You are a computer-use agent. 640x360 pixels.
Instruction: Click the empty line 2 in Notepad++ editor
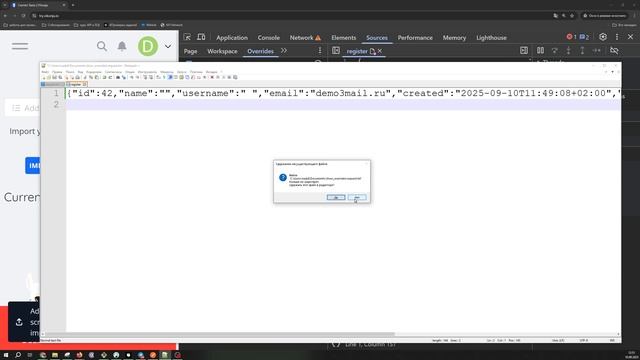pos(343,105)
